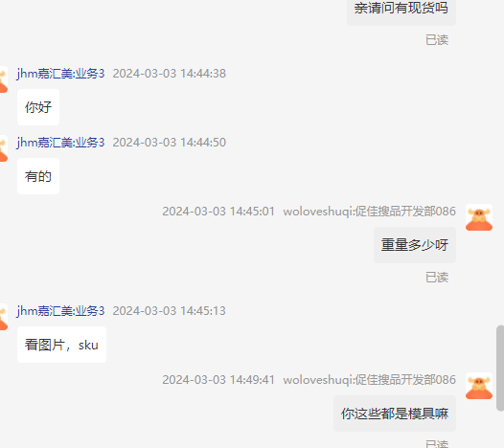Click avatar next to 14:49:41 message
Viewport: 504px width, 448px height.
coord(479,386)
